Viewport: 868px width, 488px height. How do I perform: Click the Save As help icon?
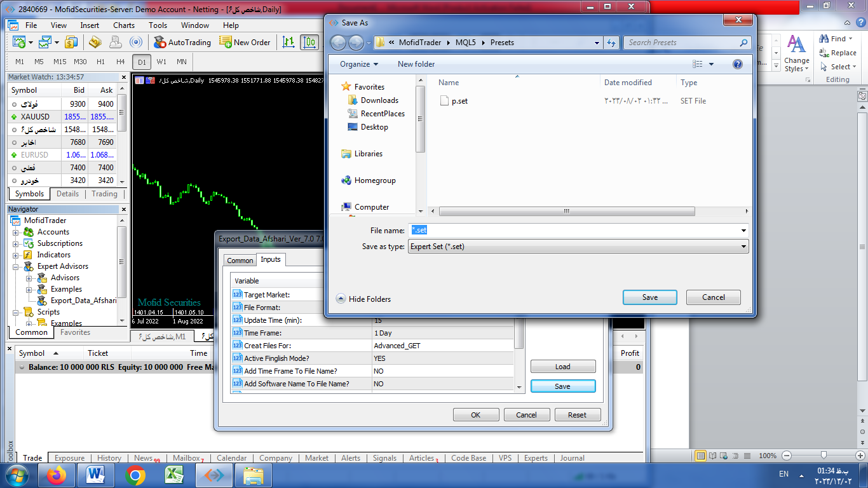coord(738,64)
